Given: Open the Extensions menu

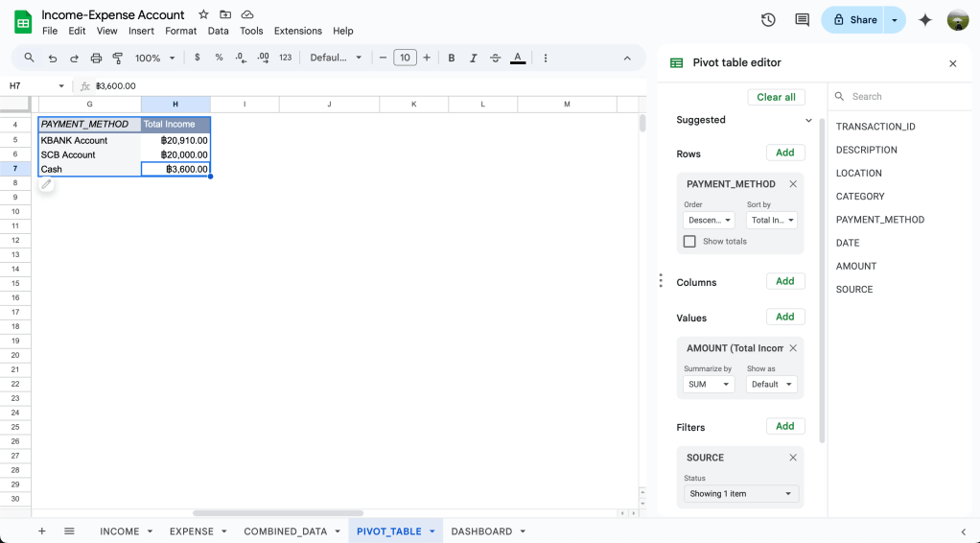Looking at the screenshot, I should 297,31.
